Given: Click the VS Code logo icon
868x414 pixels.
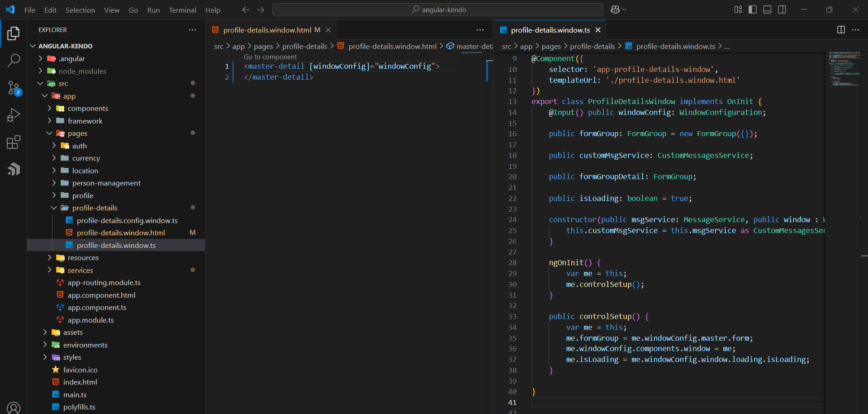Looking at the screenshot, I should (x=10, y=10).
